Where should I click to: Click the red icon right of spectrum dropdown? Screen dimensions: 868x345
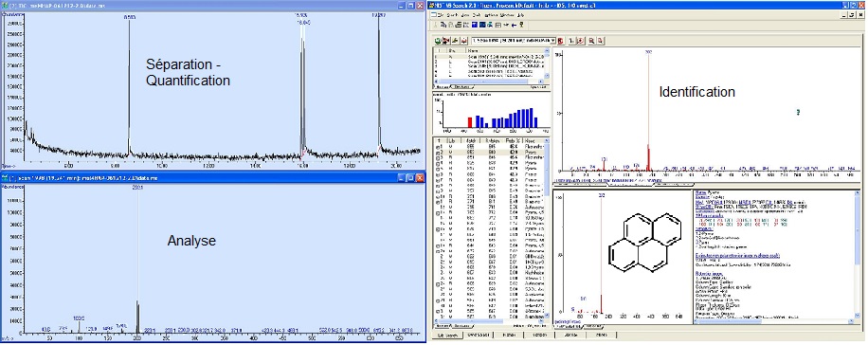[560, 41]
